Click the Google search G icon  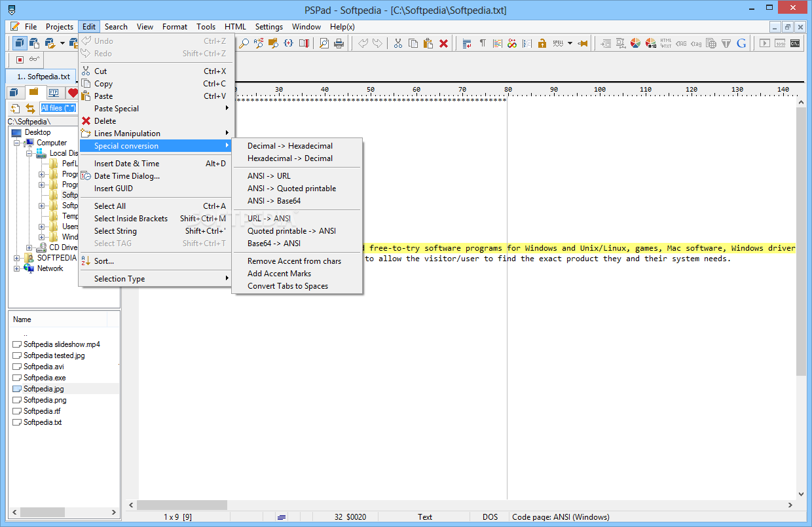741,43
